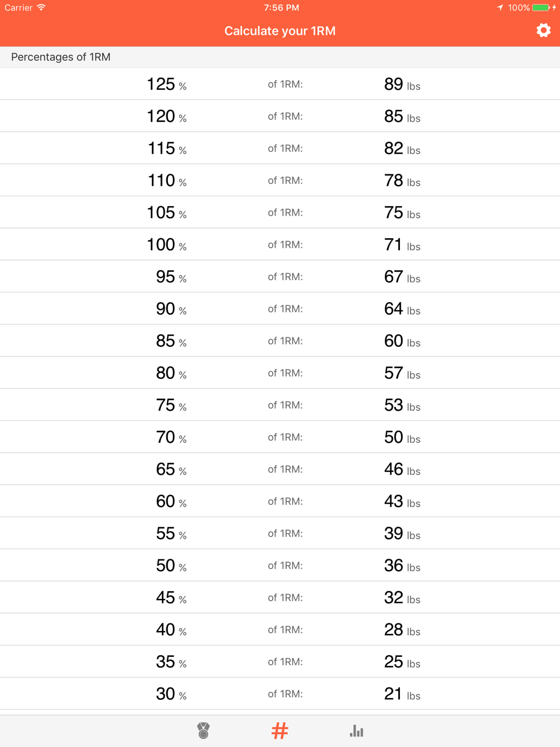Choose the 110% of 1RM row

[x=280, y=180]
